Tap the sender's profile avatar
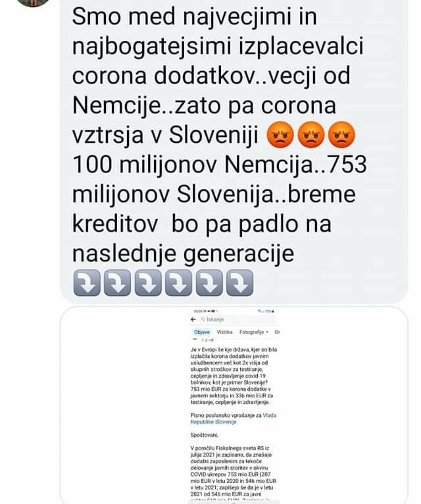Viewport: 421px width, 504px height. pyautogui.click(x=34, y=1)
